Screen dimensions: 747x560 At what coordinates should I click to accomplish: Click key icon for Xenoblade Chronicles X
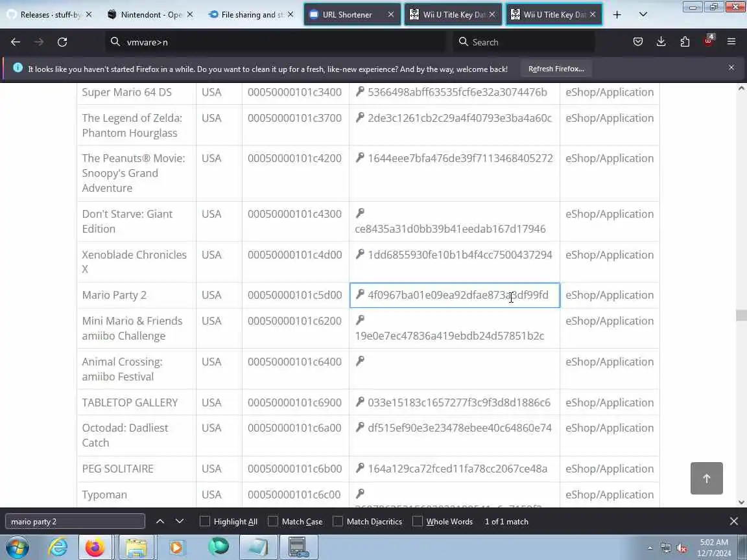pyautogui.click(x=360, y=253)
